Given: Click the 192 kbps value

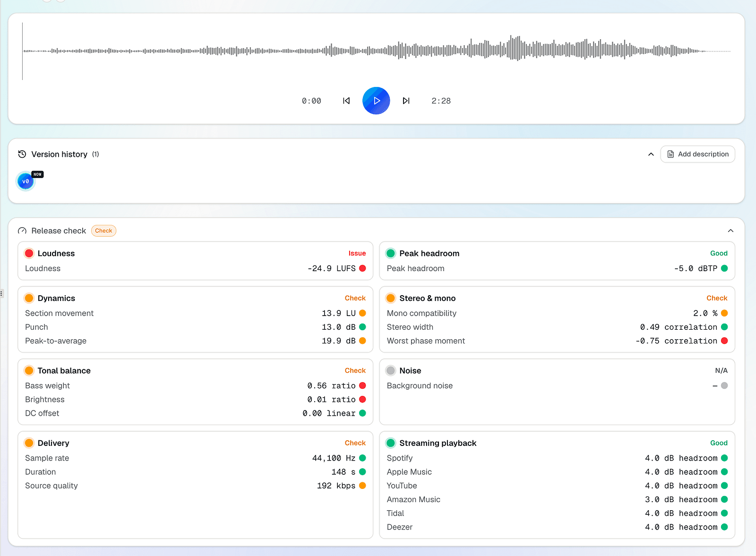Looking at the screenshot, I should point(336,486).
